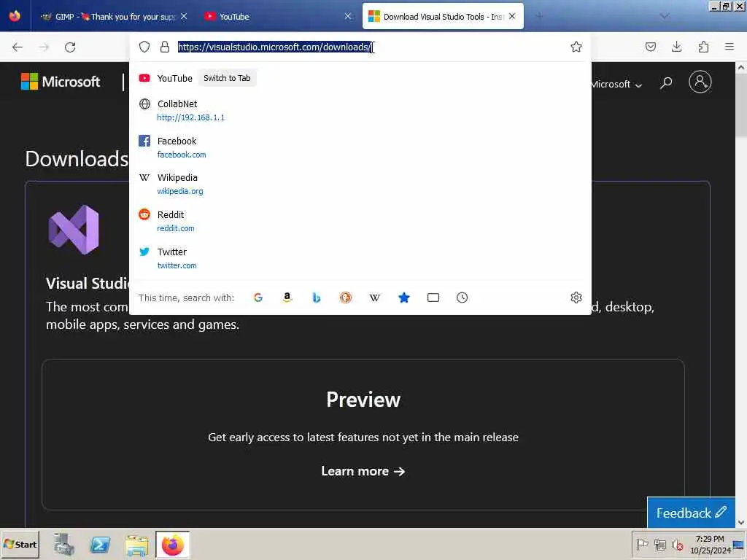Image resolution: width=747 pixels, height=560 pixels.
Task: Choose the Facebook suggestion
Action: [360, 147]
